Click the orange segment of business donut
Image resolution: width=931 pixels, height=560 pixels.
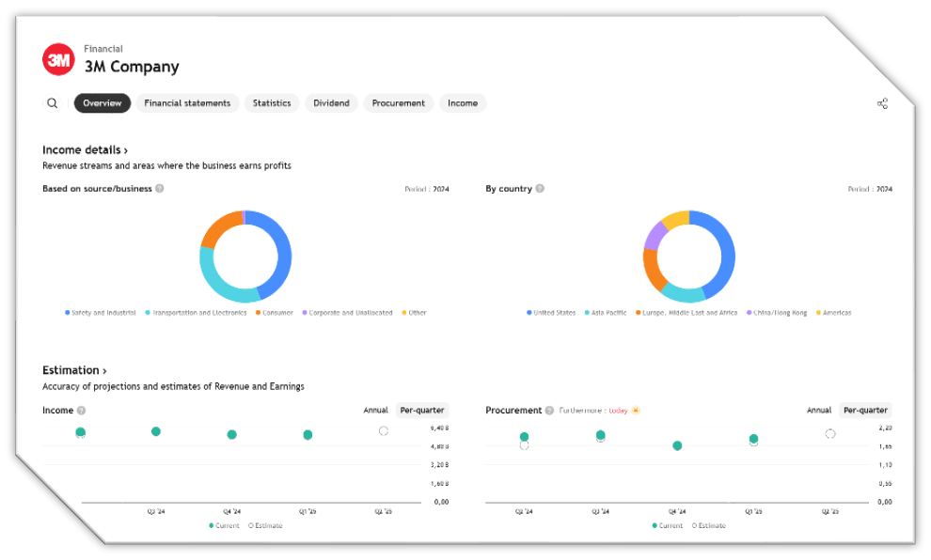coord(218,227)
